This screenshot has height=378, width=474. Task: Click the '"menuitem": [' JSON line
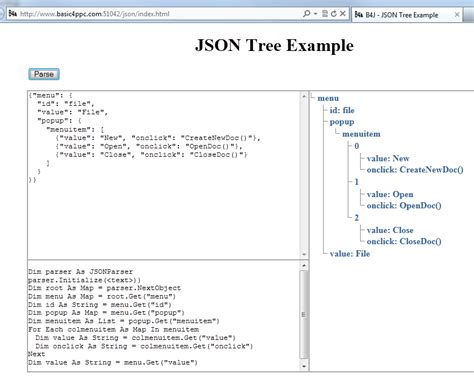pos(75,129)
